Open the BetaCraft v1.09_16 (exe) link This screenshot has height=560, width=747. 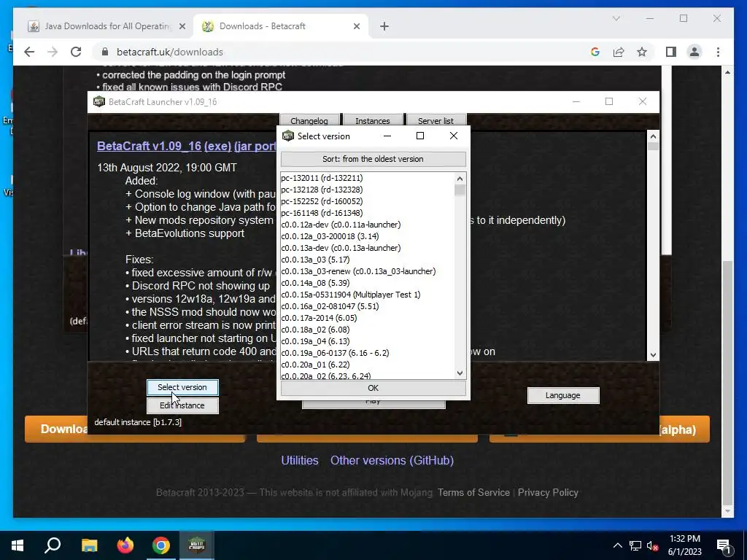164,146
